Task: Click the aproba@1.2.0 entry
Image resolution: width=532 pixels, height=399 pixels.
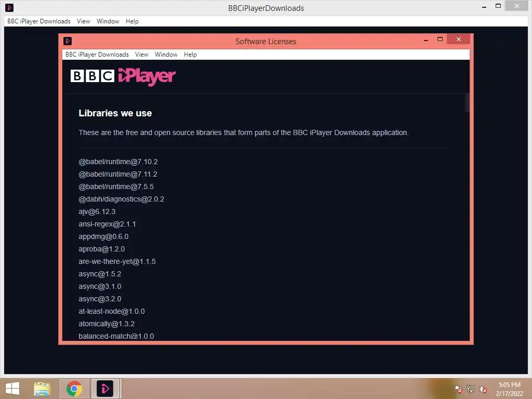Action: [102, 249]
